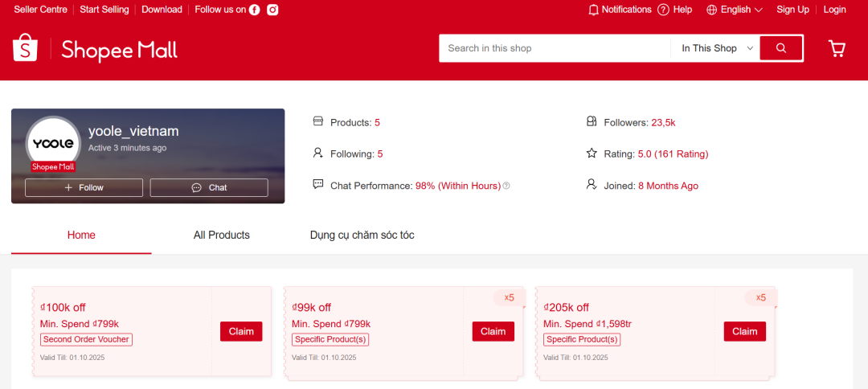Open the In This Shop dropdown

[x=718, y=48]
